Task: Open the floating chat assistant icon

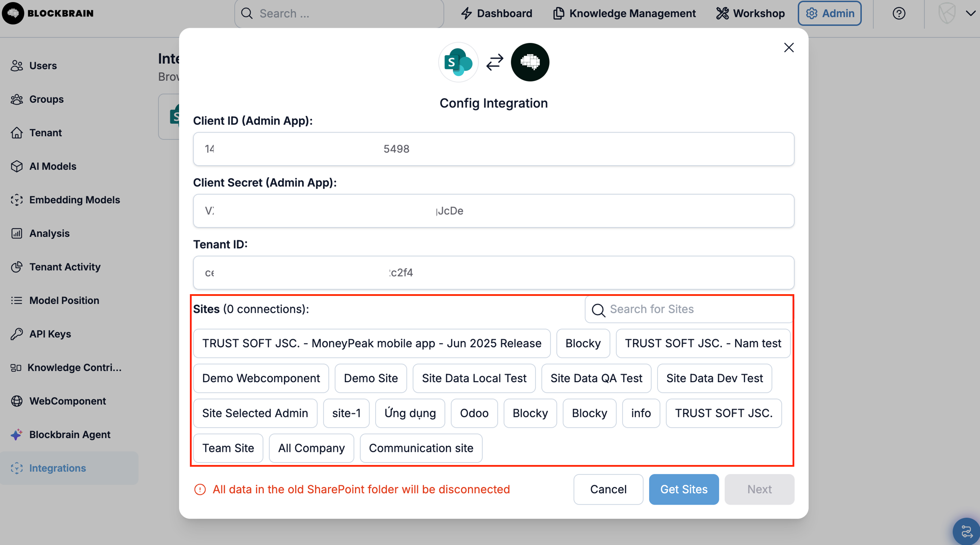Action: pos(966,531)
